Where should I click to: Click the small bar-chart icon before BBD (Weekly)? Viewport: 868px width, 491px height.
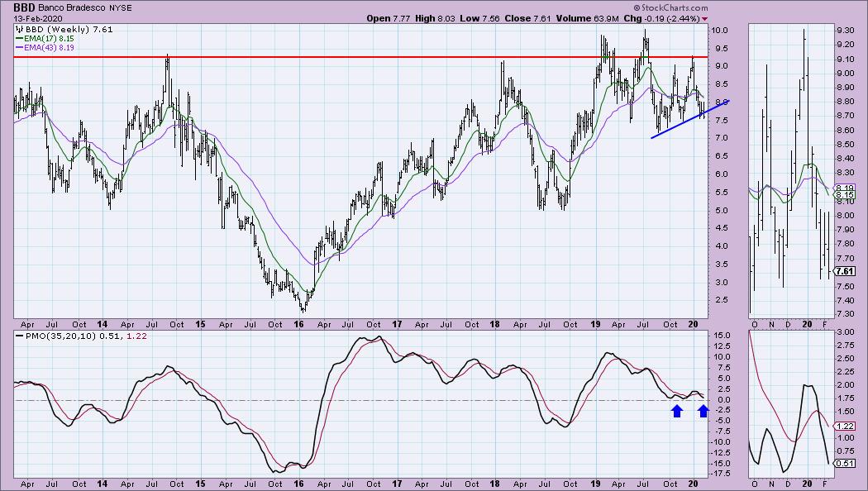point(19,29)
